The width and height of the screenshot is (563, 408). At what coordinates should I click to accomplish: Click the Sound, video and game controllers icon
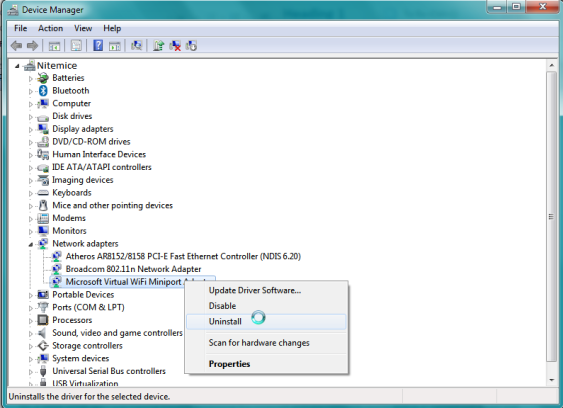pyautogui.click(x=43, y=333)
